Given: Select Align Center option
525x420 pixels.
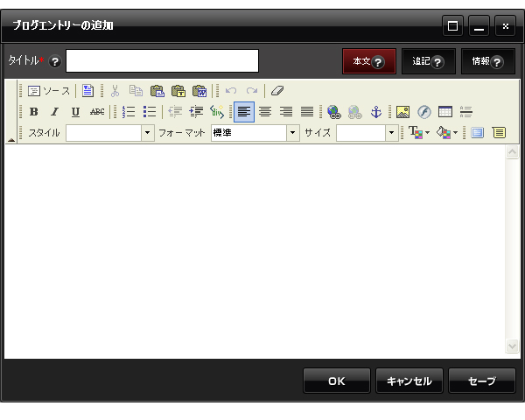Looking at the screenshot, I should pos(265,112).
